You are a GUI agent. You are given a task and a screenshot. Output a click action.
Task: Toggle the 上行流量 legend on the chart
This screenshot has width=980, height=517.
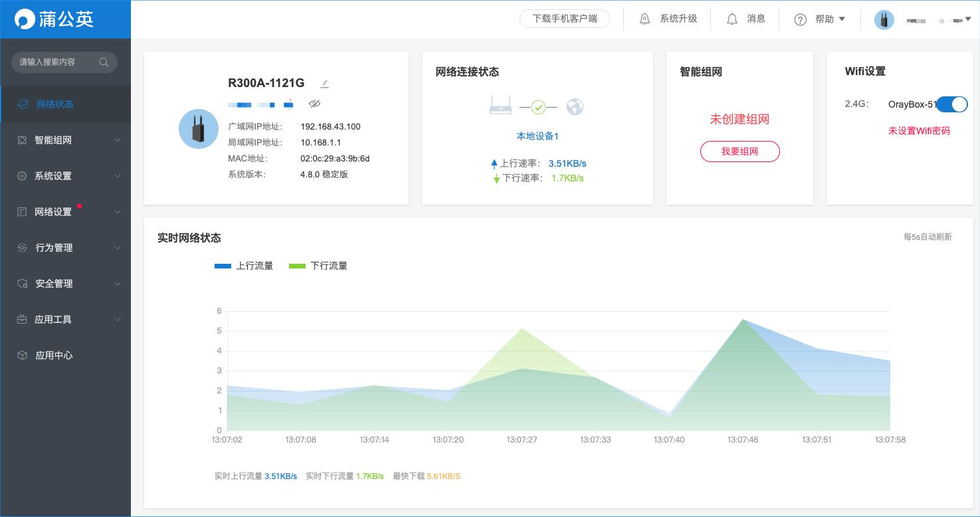pyautogui.click(x=245, y=265)
